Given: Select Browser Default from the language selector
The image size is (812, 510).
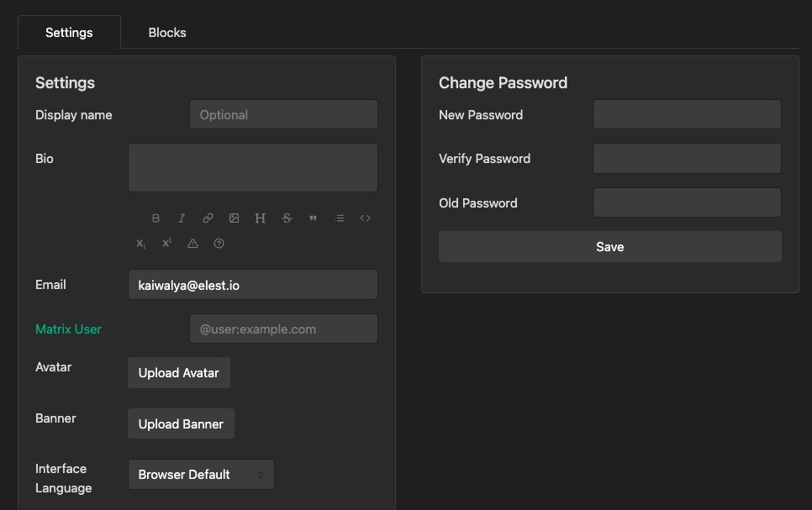Looking at the screenshot, I should pos(201,474).
